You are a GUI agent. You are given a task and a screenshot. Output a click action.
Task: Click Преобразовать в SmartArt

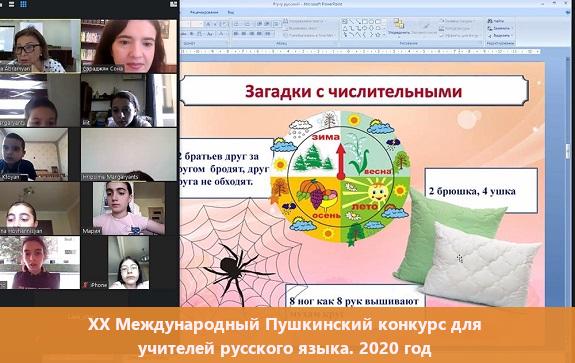308,35
